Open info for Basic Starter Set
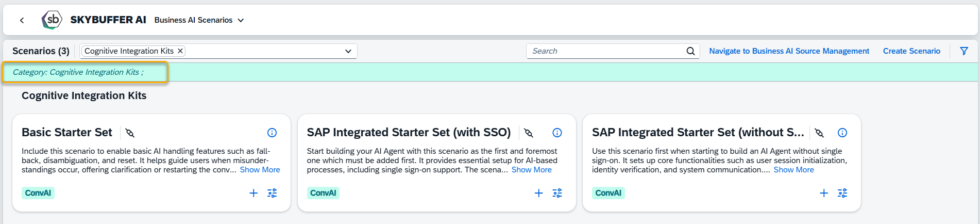This screenshot has width=980, height=224. 272,133
